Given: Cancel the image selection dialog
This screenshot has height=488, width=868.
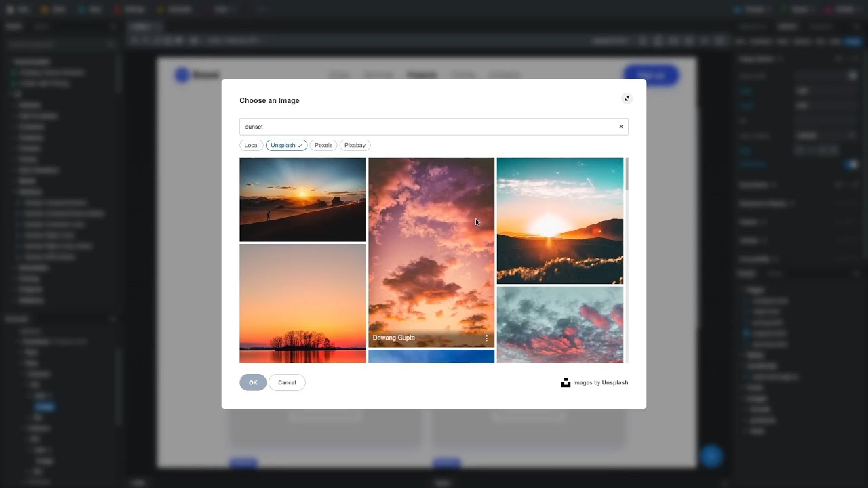Looking at the screenshot, I should coord(287,382).
